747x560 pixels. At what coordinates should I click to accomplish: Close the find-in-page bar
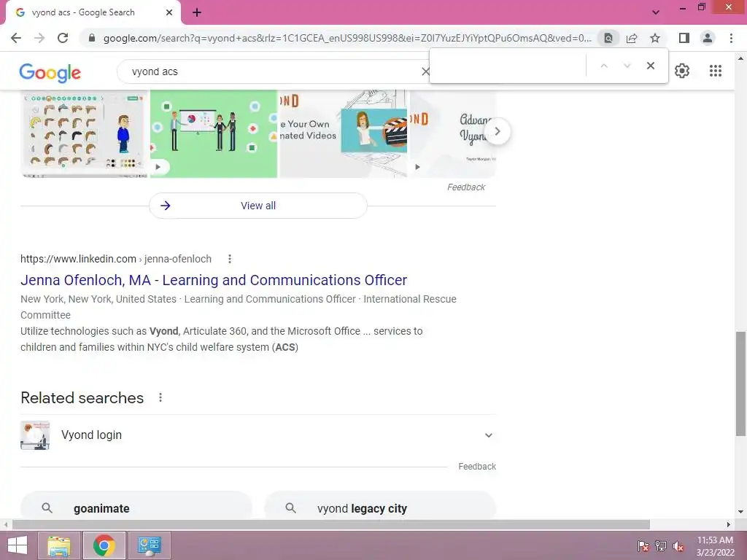[650, 66]
